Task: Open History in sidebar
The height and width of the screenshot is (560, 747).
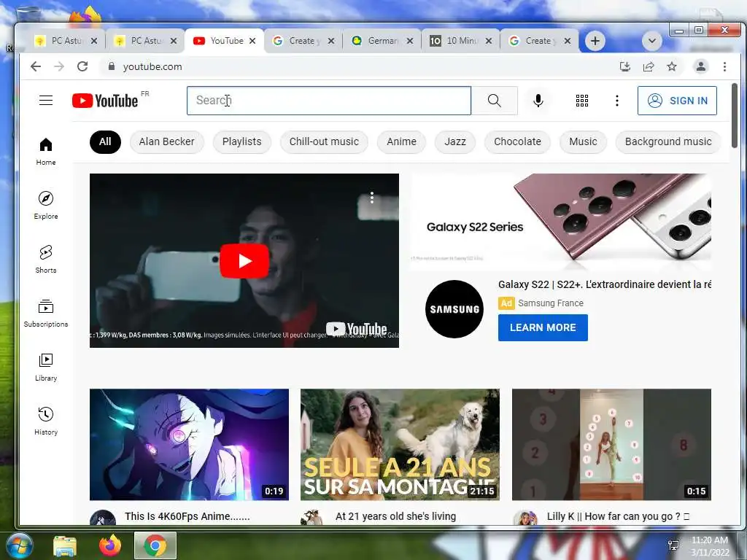Action: click(x=46, y=421)
